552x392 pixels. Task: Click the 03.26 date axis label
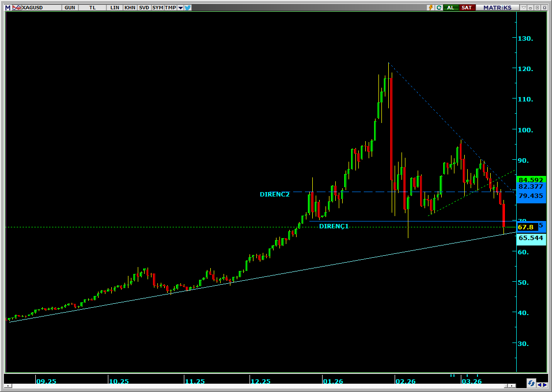pyautogui.click(x=472, y=381)
